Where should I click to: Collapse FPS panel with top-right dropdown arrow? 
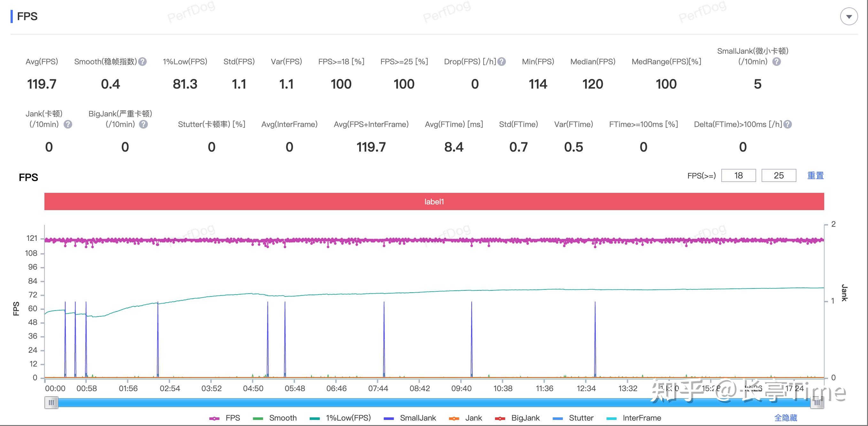point(849,17)
